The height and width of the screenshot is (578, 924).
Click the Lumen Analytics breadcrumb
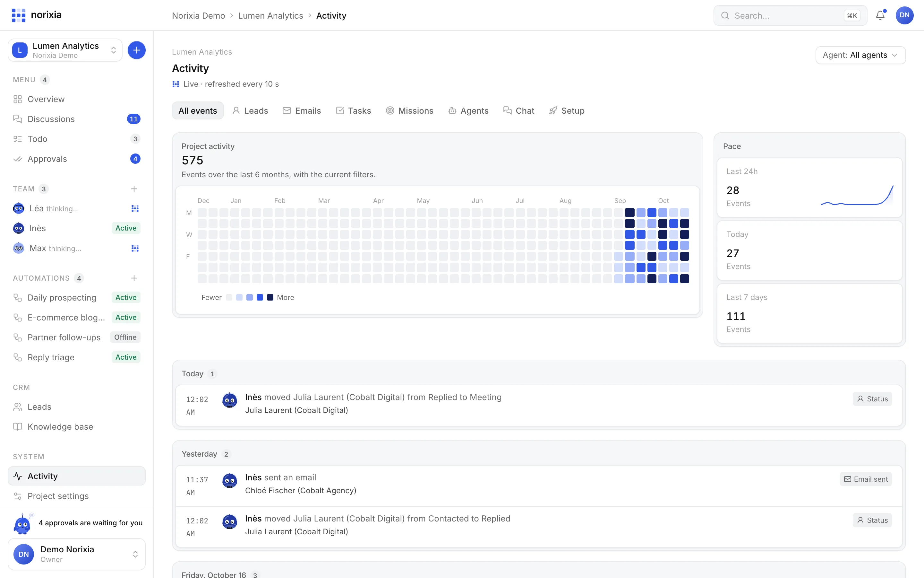[x=271, y=16]
